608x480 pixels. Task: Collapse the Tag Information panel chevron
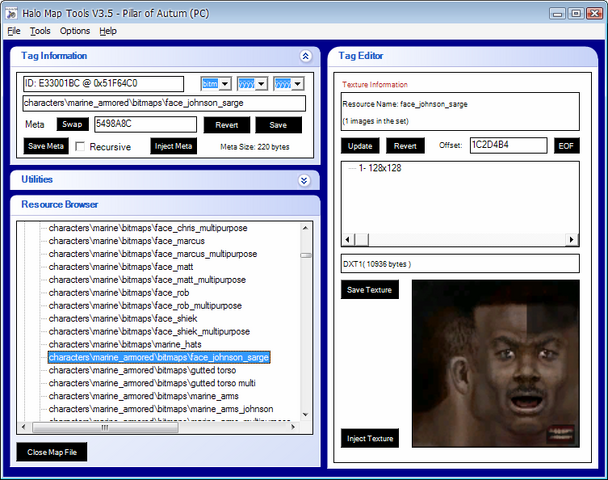305,56
